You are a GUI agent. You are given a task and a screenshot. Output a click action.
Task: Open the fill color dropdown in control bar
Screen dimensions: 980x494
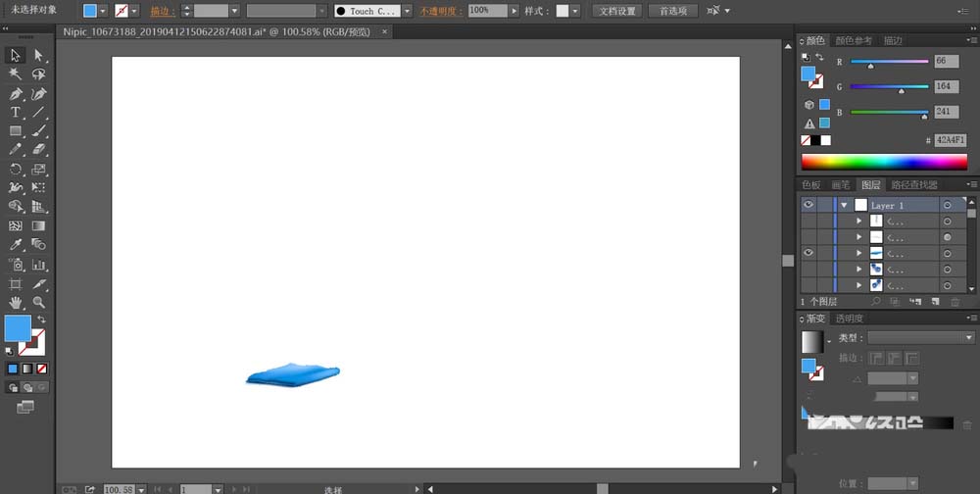pyautogui.click(x=103, y=11)
